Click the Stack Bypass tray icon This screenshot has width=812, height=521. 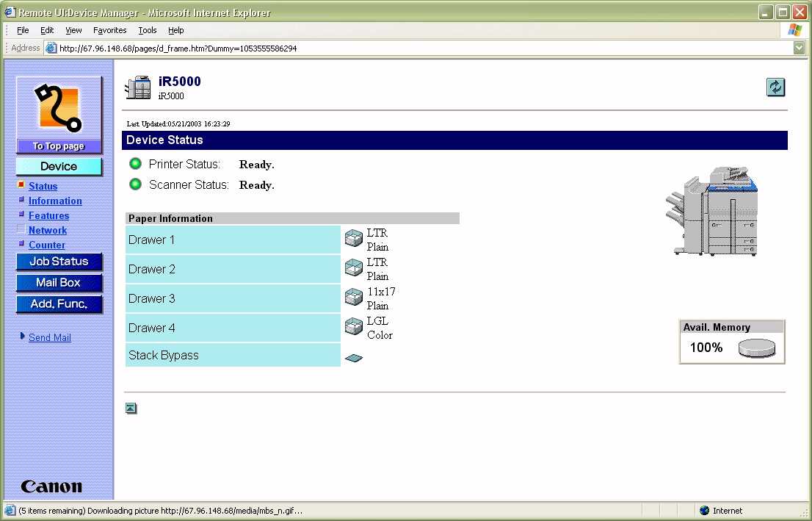[x=354, y=358]
